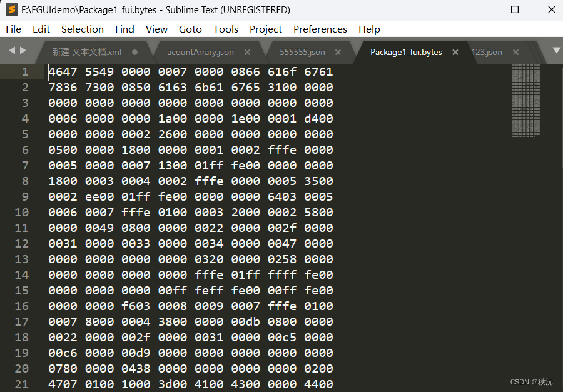Close the 123.json tab
This screenshot has height=392, width=563.
click(x=515, y=53)
